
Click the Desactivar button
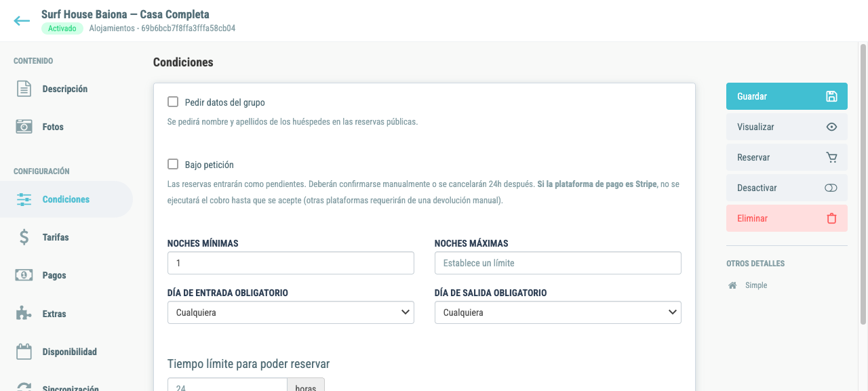coord(787,188)
